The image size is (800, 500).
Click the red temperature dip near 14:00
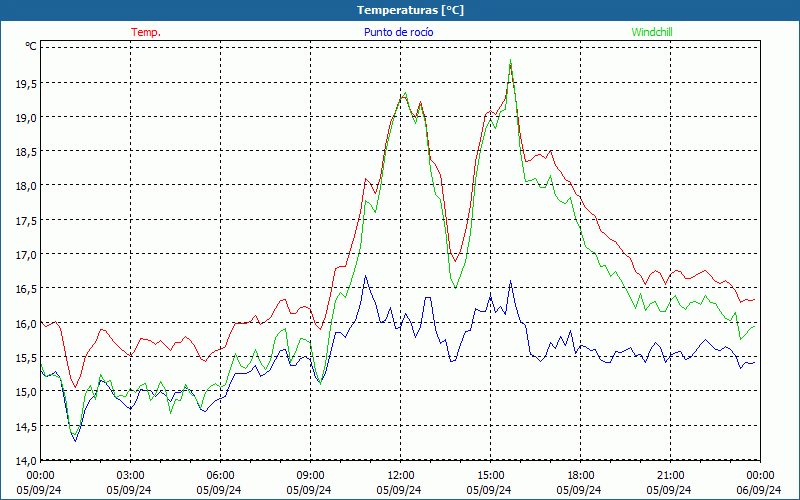click(x=455, y=261)
